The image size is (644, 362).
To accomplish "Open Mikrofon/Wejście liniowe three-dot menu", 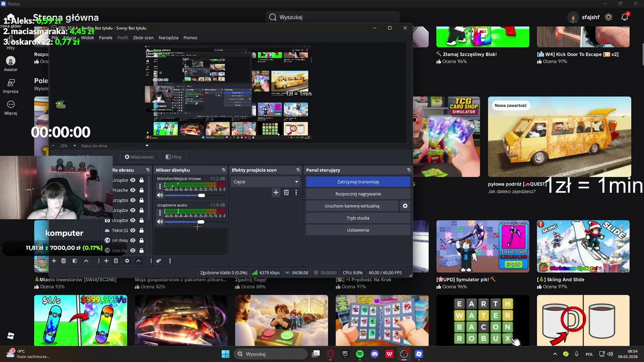I will 160,187.
